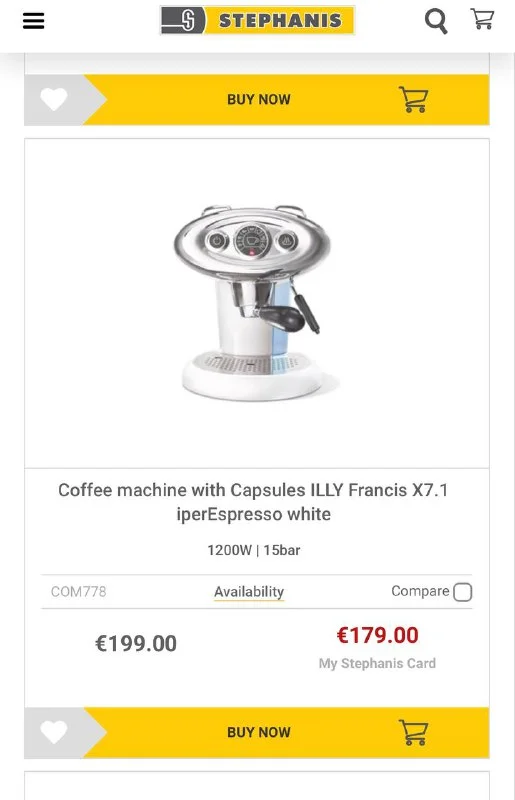515x800 pixels.
Task: Add previous product to wishlist with top heart
Action: click(x=54, y=99)
